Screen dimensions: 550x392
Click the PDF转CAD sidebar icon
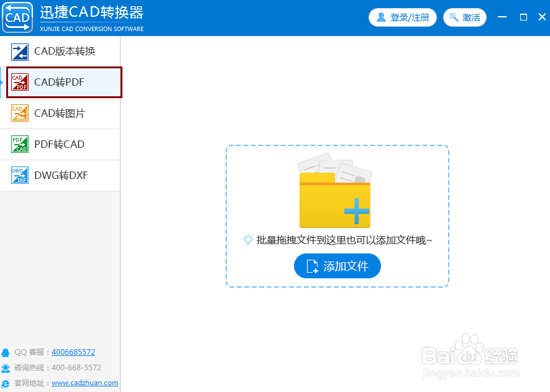pyautogui.click(x=20, y=144)
